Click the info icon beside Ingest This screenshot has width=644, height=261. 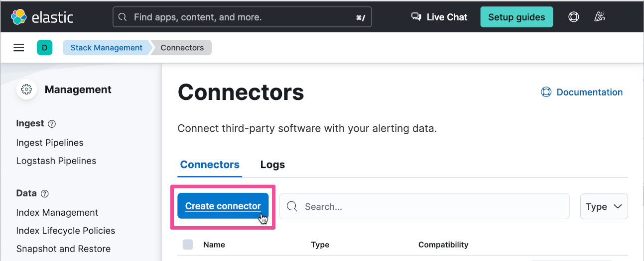52,124
